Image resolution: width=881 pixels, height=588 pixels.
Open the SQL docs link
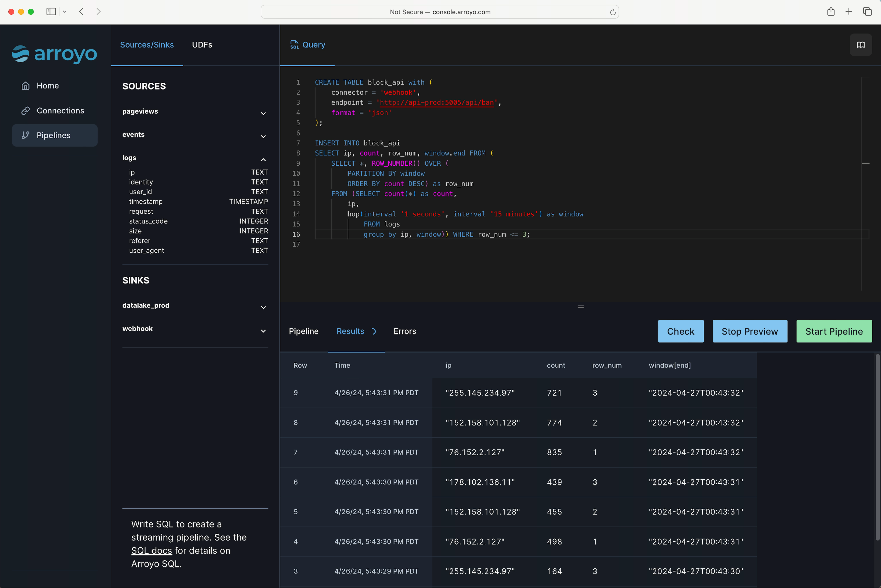pos(151,550)
